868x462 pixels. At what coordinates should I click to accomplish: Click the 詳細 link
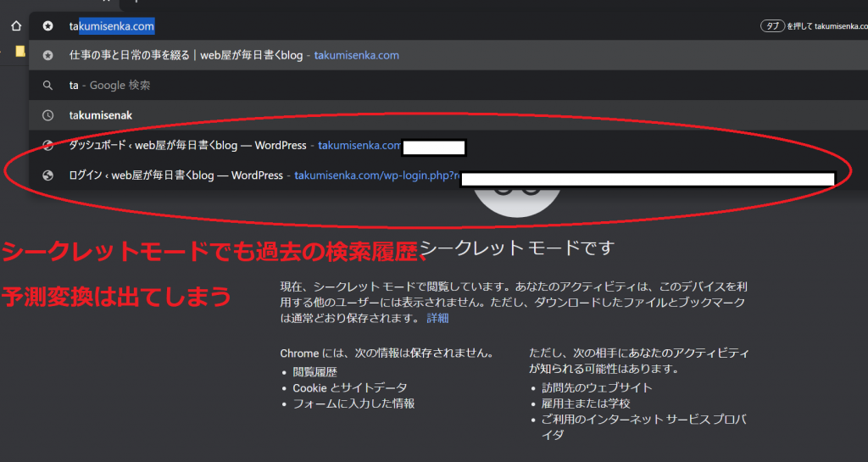438,318
